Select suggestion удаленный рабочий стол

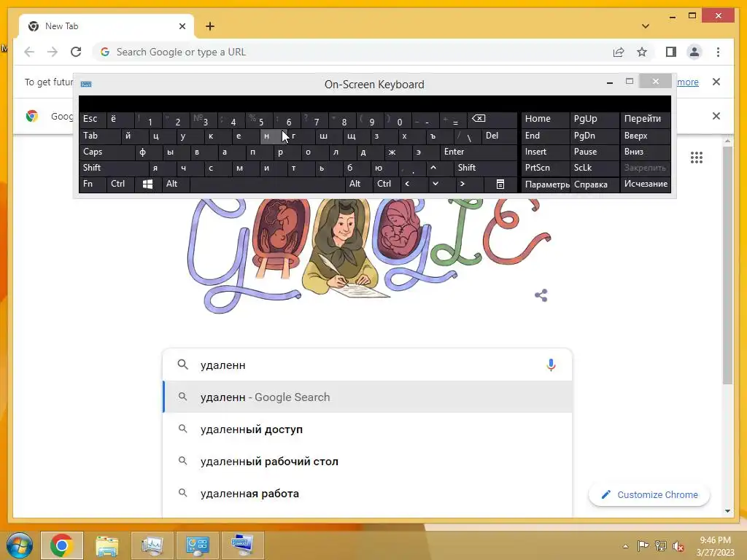368,462
